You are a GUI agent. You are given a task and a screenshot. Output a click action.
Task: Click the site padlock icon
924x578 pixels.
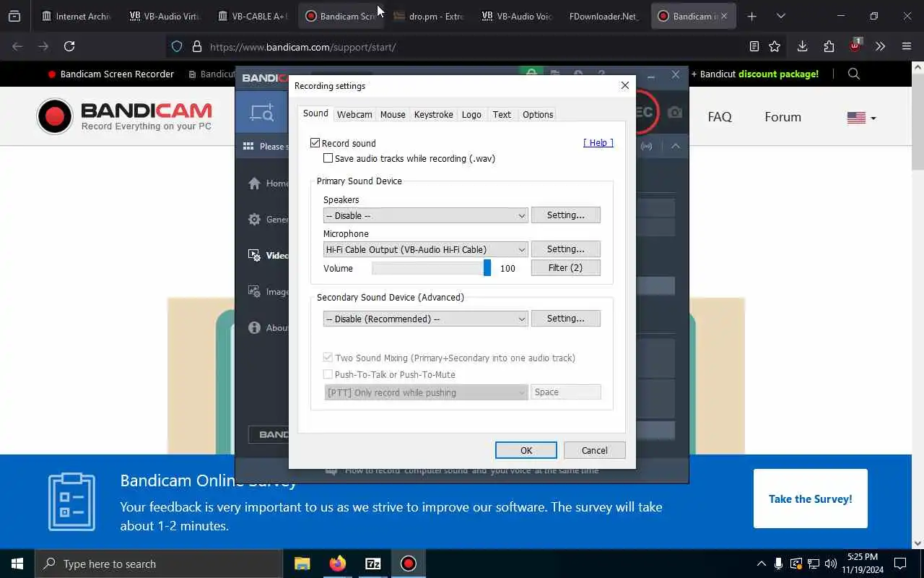(x=196, y=46)
